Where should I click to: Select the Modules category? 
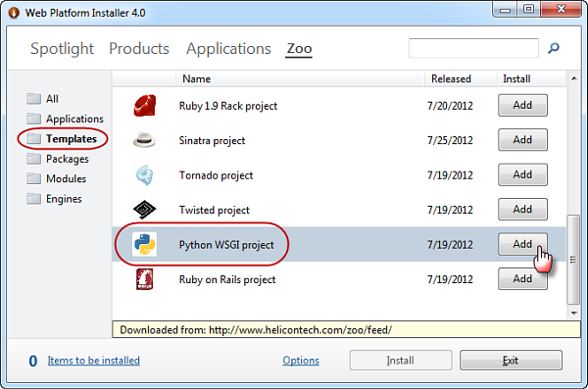click(66, 178)
